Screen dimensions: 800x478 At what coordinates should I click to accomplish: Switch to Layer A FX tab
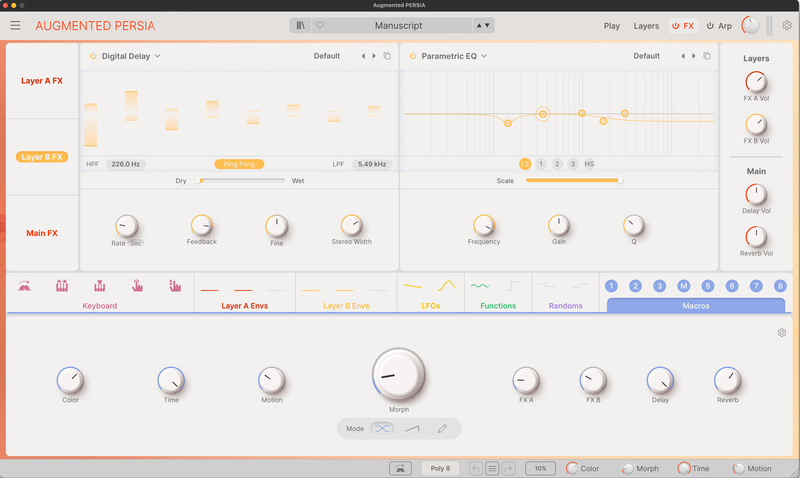(42, 81)
